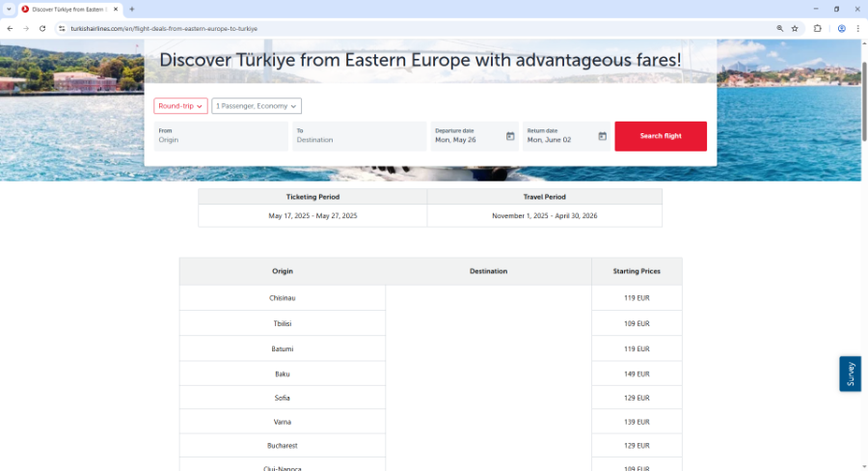Click the From origin field

point(221,136)
